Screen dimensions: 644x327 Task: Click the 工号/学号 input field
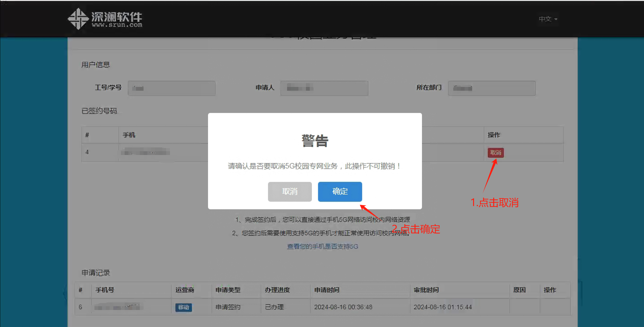point(172,88)
